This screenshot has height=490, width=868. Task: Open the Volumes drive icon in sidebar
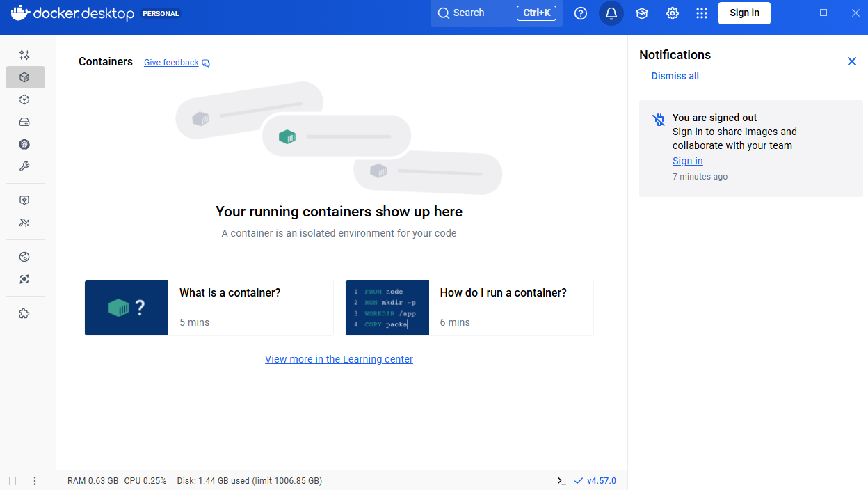pos(24,122)
